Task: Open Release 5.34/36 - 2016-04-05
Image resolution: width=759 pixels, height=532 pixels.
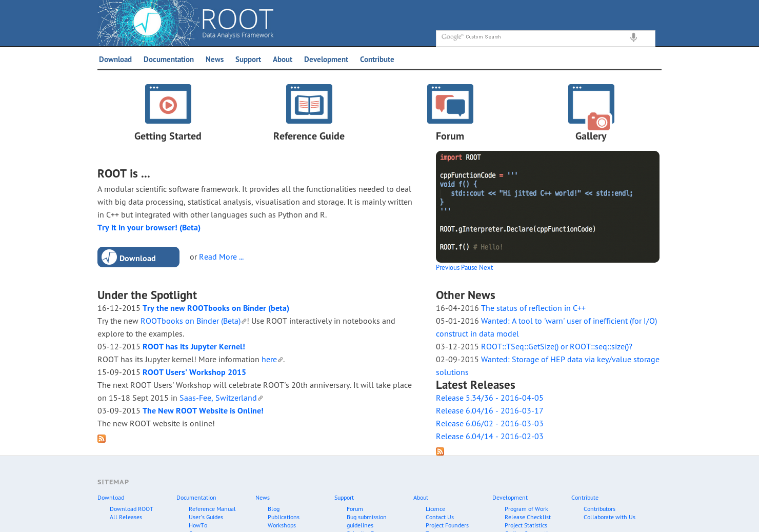Action: point(489,398)
